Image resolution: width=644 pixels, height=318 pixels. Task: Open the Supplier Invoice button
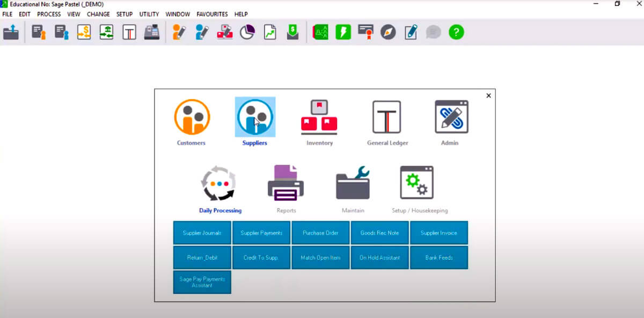(439, 233)
